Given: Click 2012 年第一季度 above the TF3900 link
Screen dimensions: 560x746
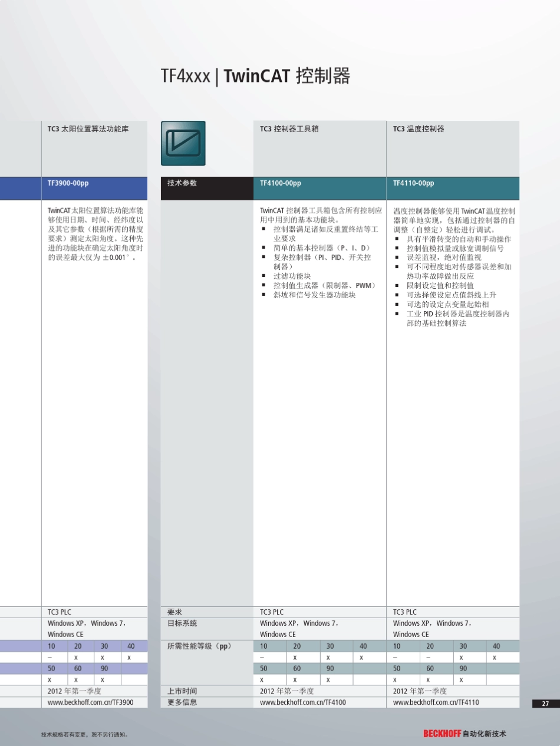Looking at the screenshot, I should pos(74,691).
